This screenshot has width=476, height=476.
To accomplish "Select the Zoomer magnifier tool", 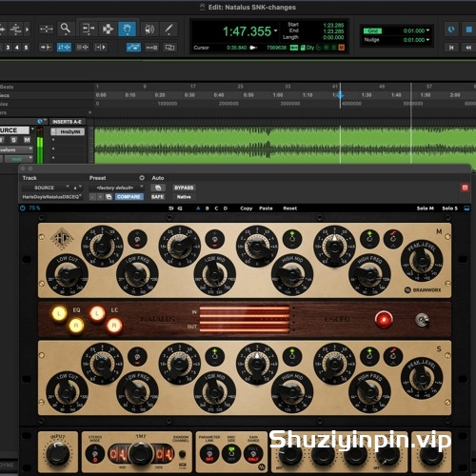I will (x=66, y=29).
